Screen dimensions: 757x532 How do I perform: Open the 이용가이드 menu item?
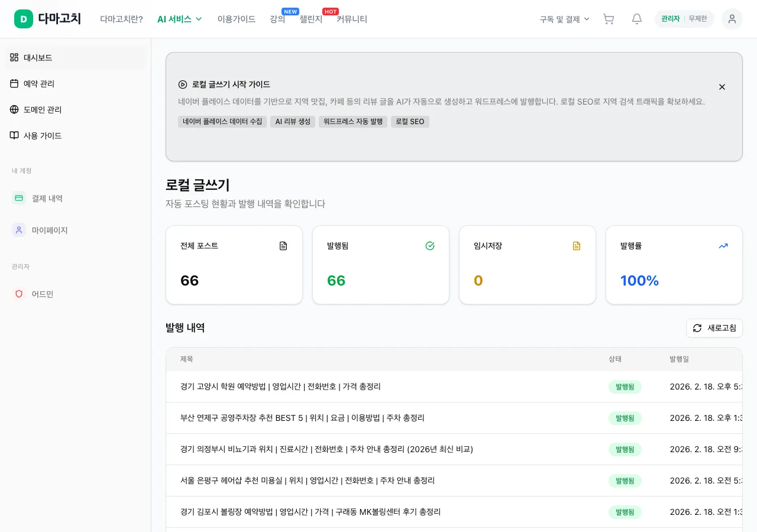pyautogui.click(x=237, y=19)
